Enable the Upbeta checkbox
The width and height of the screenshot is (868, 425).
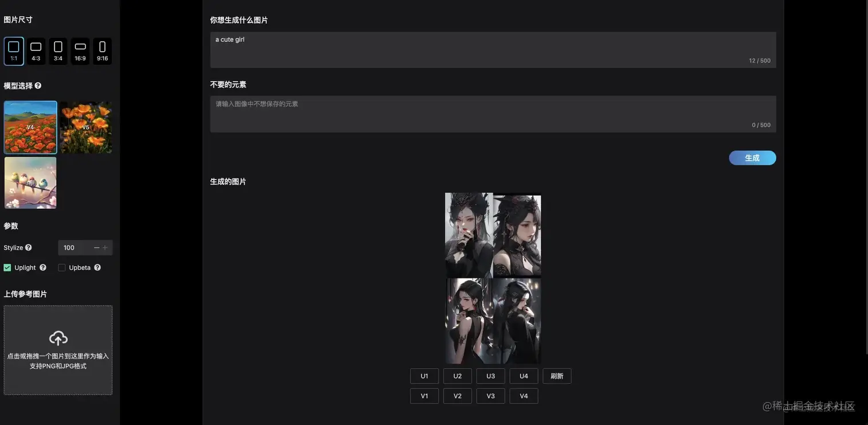pyautogui.click(x=62, y=267)
